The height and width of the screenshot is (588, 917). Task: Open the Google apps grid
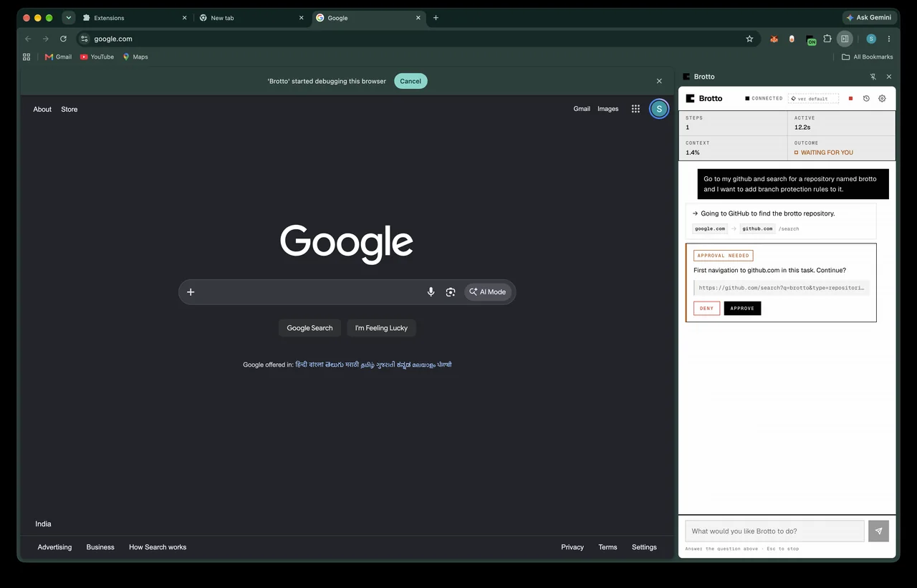[635, 109]
